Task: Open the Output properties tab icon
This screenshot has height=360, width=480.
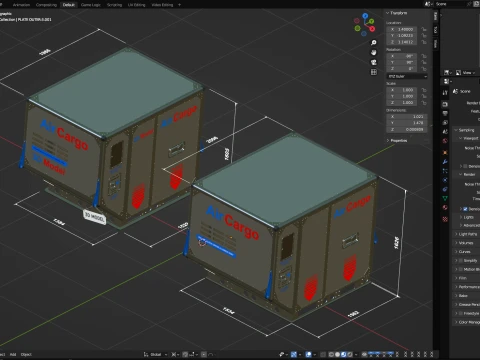Action: pyautogui.click(x=445, y=113)
